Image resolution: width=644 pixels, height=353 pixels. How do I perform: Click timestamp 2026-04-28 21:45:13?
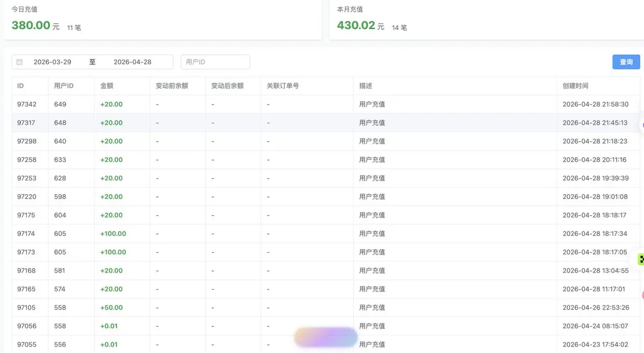pos(595,123)
